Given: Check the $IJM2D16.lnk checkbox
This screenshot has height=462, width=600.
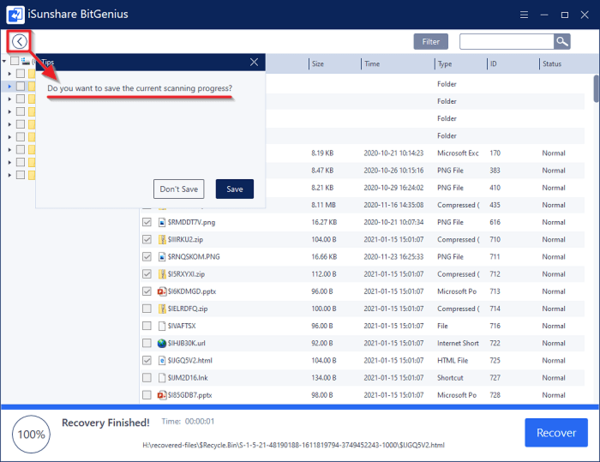Looking at the screenshot, I should click(x=147, y=378).
